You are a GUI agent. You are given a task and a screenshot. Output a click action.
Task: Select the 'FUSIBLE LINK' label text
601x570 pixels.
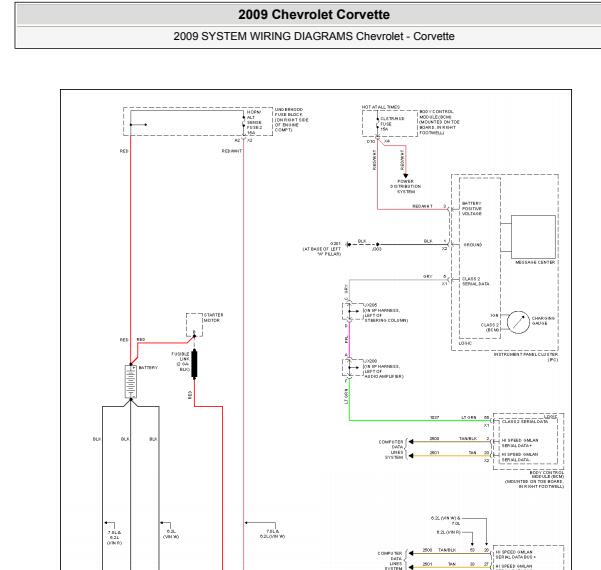[x=181, y=361]
